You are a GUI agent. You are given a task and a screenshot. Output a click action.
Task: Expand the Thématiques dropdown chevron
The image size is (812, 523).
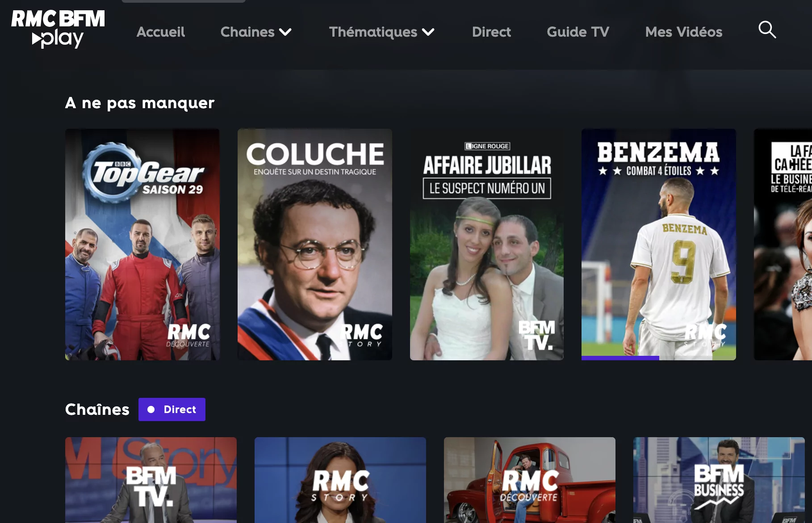click(428, 32)
